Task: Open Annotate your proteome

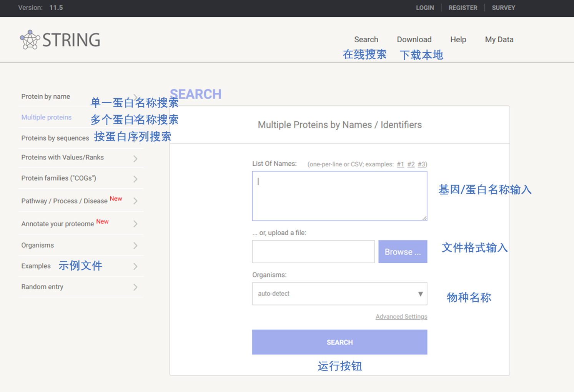Action: coord(58,224)
